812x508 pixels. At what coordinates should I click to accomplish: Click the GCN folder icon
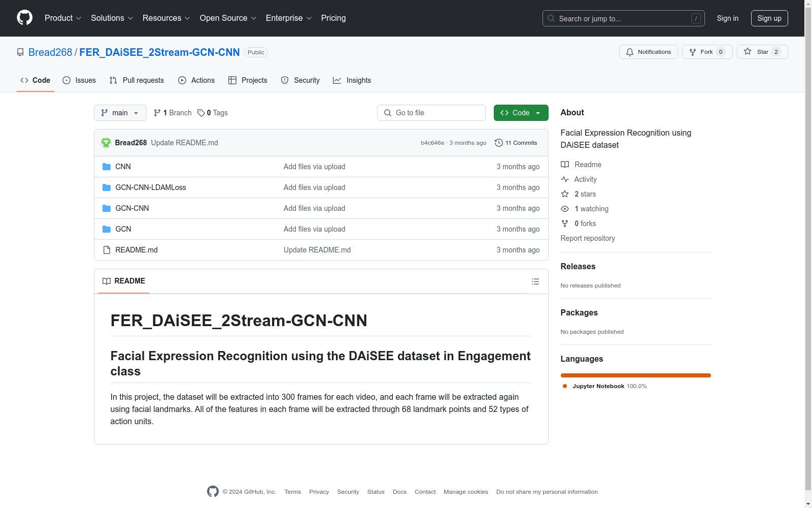(x=107, y=229)
